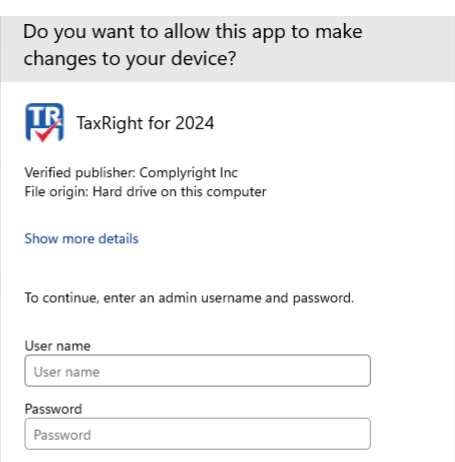Click the white TR letters in logo
455x462 pixels.
43,116
